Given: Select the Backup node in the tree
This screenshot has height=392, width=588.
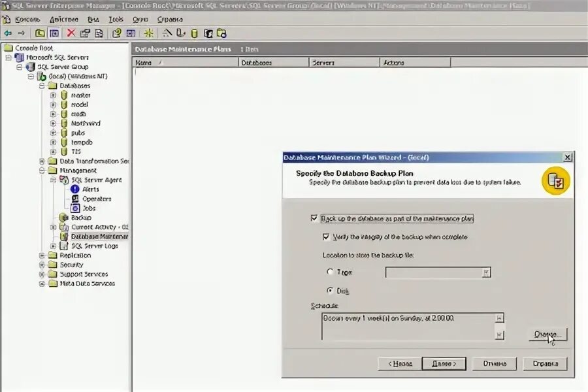Looking at the screenshot, I should pyautogui.click(x=81, y=218).
